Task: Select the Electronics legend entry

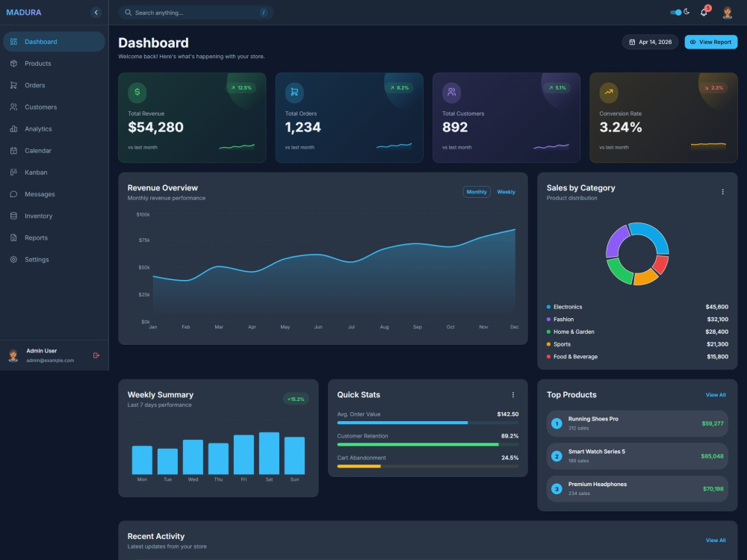Action: click(637, 307)
